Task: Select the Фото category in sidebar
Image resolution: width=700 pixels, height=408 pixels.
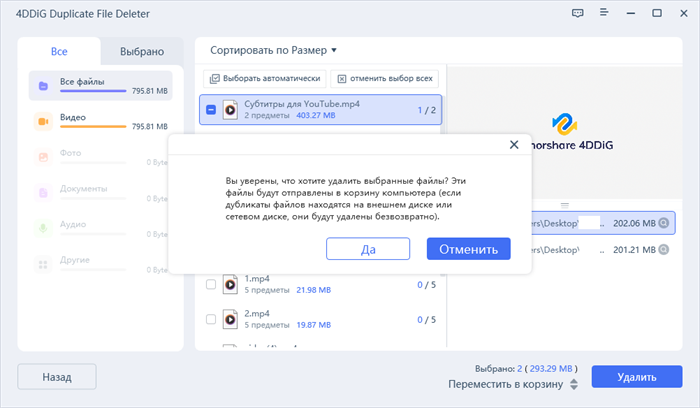Action: tap(100, 157)
